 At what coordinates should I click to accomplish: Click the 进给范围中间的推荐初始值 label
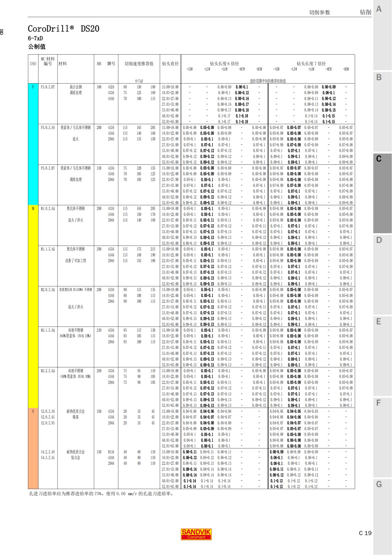coord(268,81)
